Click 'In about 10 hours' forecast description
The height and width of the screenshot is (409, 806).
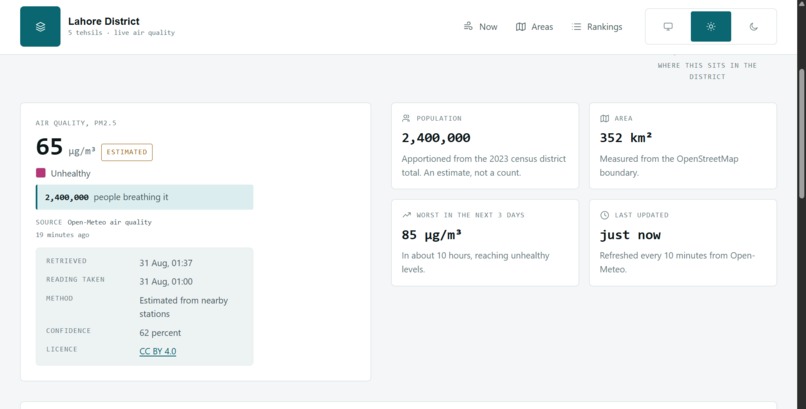475,263
